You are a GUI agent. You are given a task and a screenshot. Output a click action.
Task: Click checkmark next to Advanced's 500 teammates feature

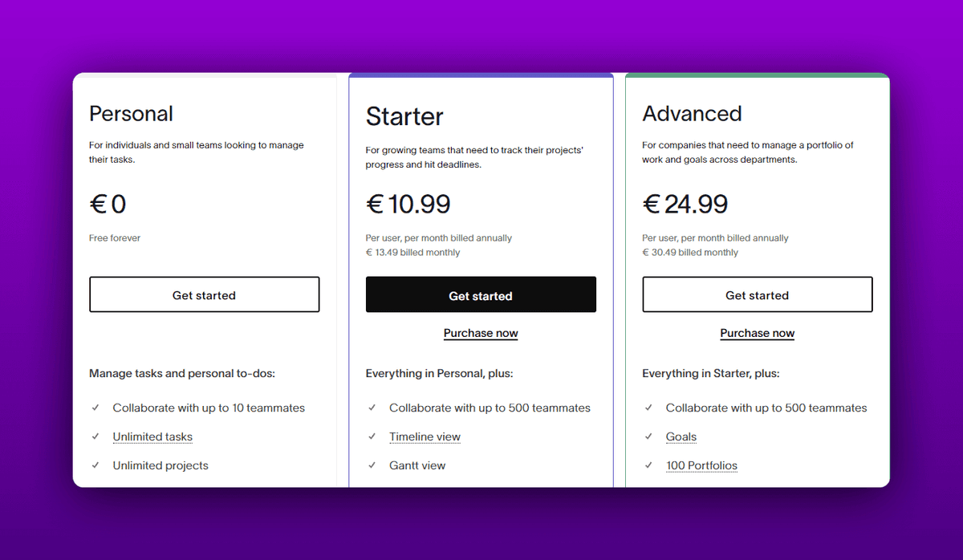tap(648, 408)
